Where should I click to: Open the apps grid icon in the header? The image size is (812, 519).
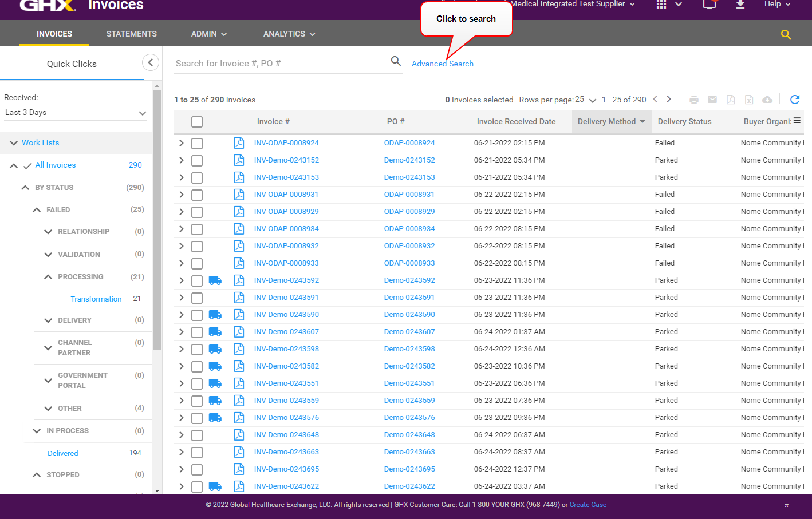coord(661,5)
